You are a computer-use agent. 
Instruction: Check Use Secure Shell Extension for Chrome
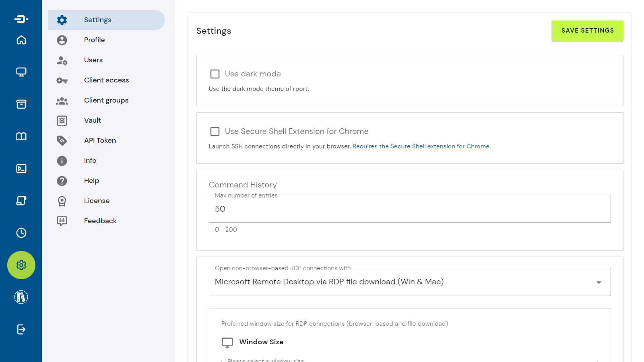tap(215, 132)
